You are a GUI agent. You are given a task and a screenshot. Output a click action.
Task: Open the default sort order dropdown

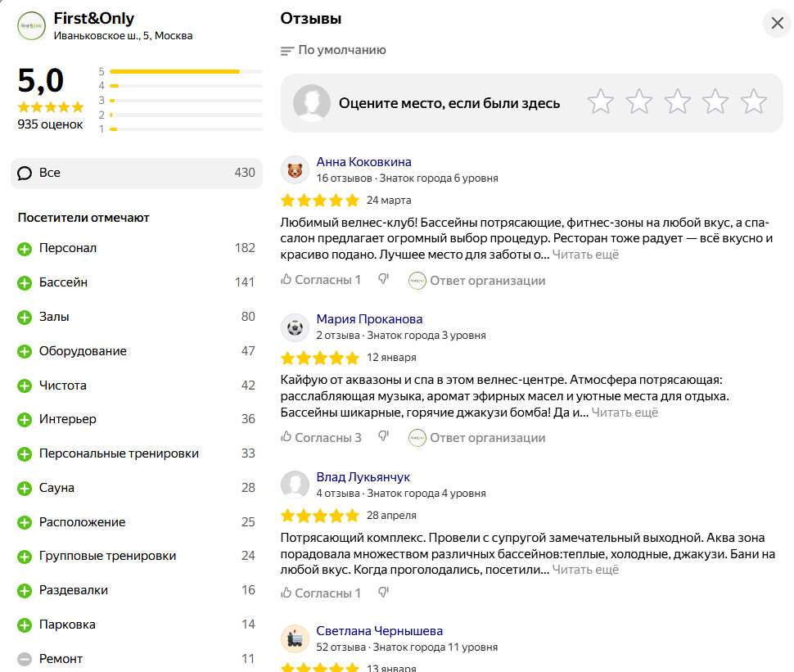tap(333, 51)
